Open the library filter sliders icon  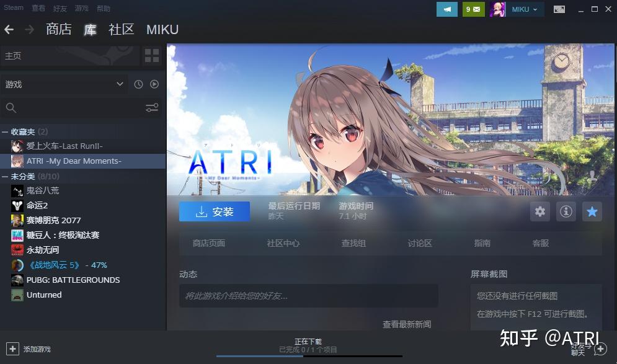pos(152,107)
